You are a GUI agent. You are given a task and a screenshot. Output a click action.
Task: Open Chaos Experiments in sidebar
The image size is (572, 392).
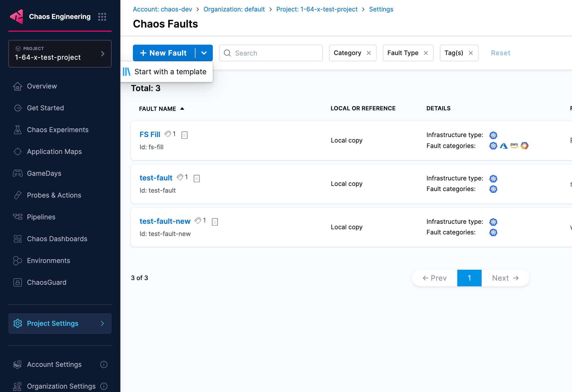click(58, 130)
